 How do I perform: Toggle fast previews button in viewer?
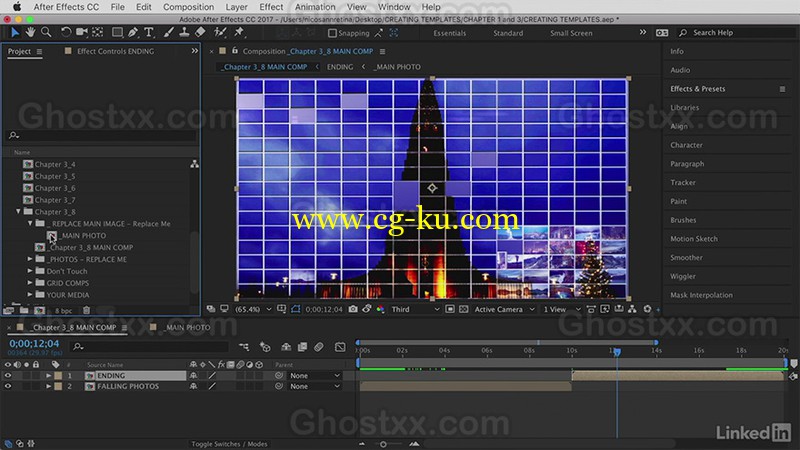pyautogui.click(x=605, y=309)
